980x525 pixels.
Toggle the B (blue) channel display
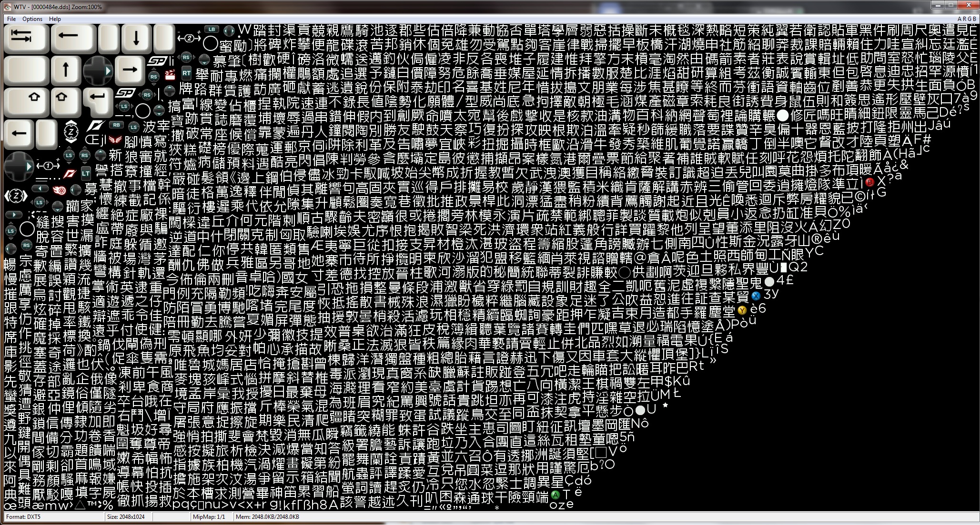[975, 19]
